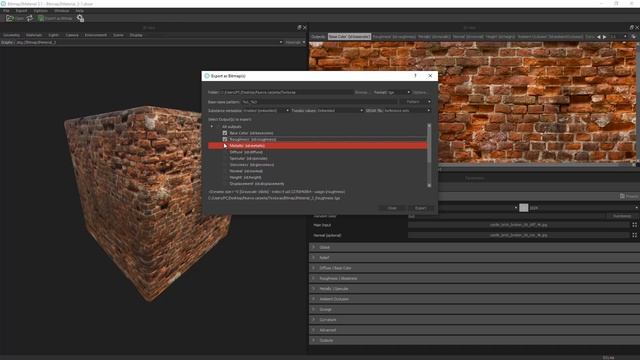Open the Export menu
The height and width of the screenshot is (360, 640).
pyautogui.click(x=21, y=11)
